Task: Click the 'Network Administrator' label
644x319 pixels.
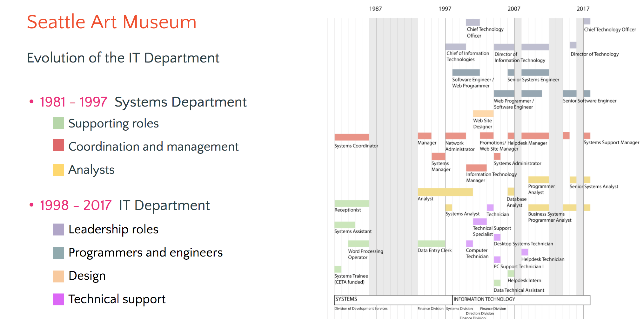Action: pos(460,146)
